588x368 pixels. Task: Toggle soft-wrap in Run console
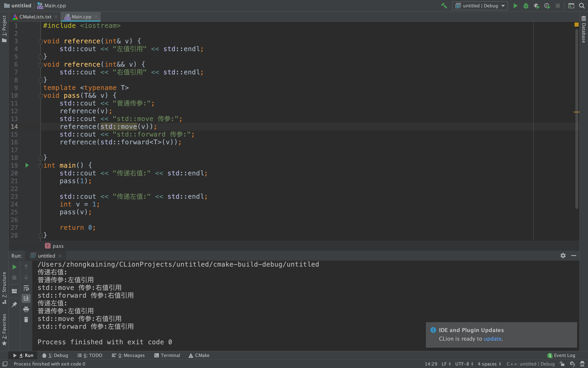pos(26,288)
